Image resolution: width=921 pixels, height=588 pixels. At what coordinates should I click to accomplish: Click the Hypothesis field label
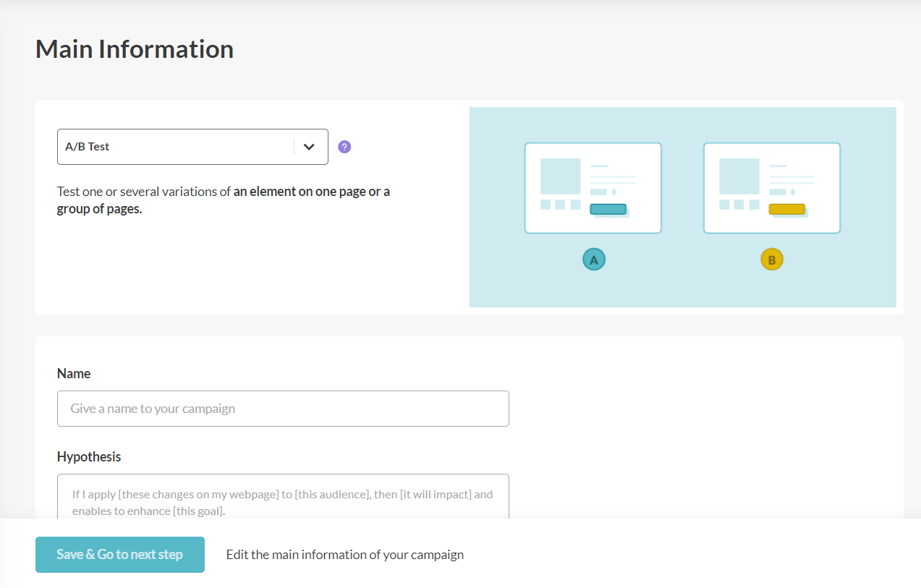click(89, 457)
